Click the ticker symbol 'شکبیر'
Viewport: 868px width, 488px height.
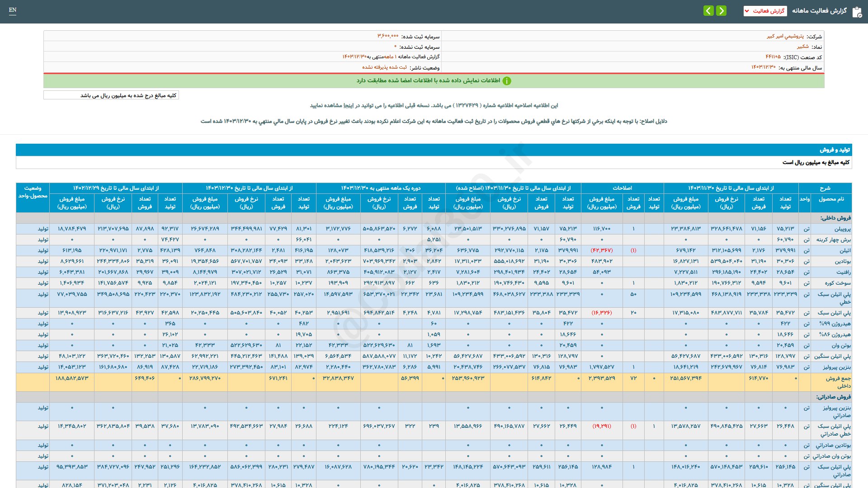pos(803,47)
